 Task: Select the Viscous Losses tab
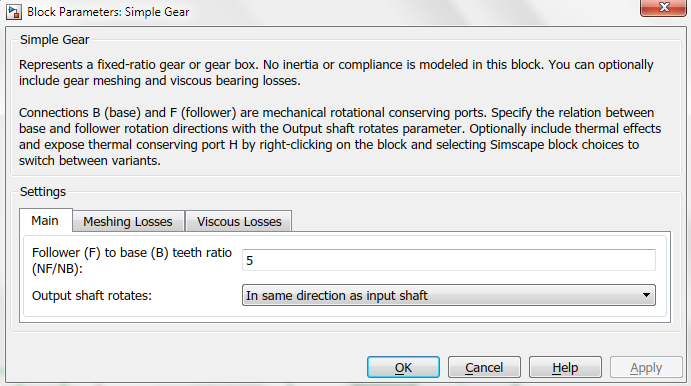point(239,221)
